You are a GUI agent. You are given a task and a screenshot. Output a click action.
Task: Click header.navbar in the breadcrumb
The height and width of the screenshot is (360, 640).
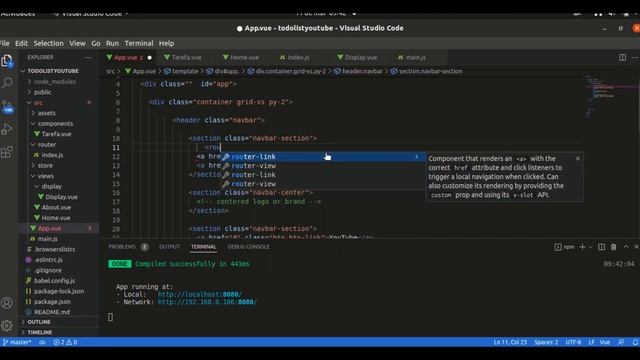(x=362, y=71)
